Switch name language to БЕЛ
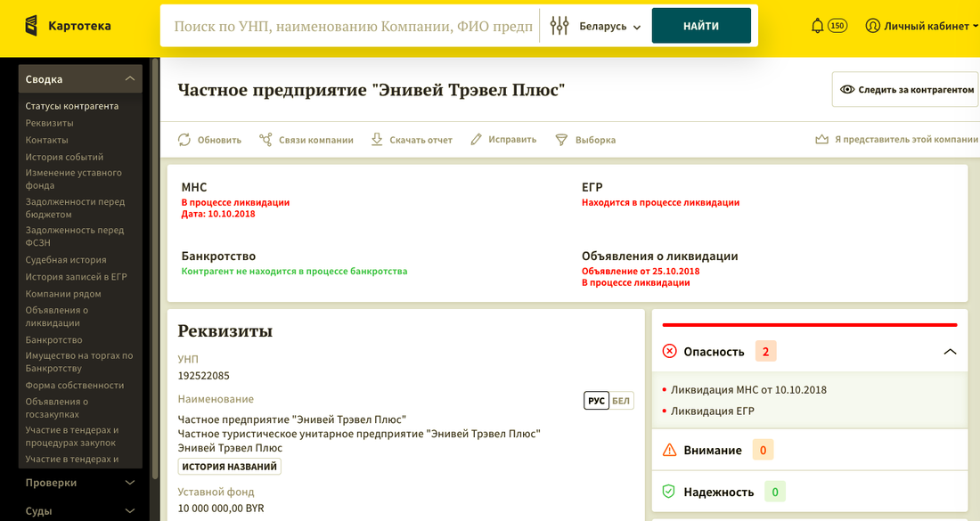The width and height of the screenshot is (980, 521). click(x=621, y=401)
